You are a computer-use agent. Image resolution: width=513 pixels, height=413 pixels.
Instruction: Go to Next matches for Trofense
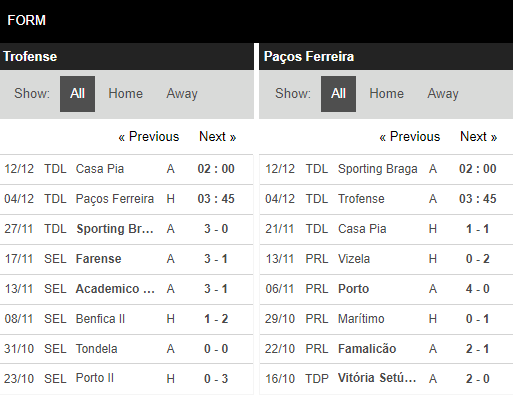tap(217, 137)
